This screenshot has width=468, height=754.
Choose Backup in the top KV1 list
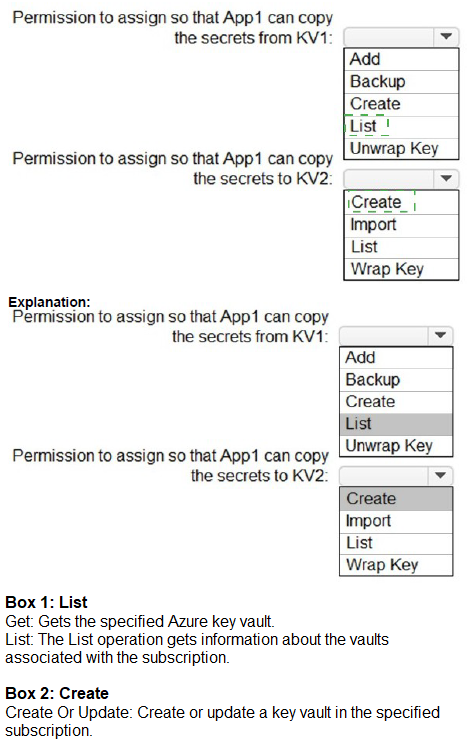402,82
